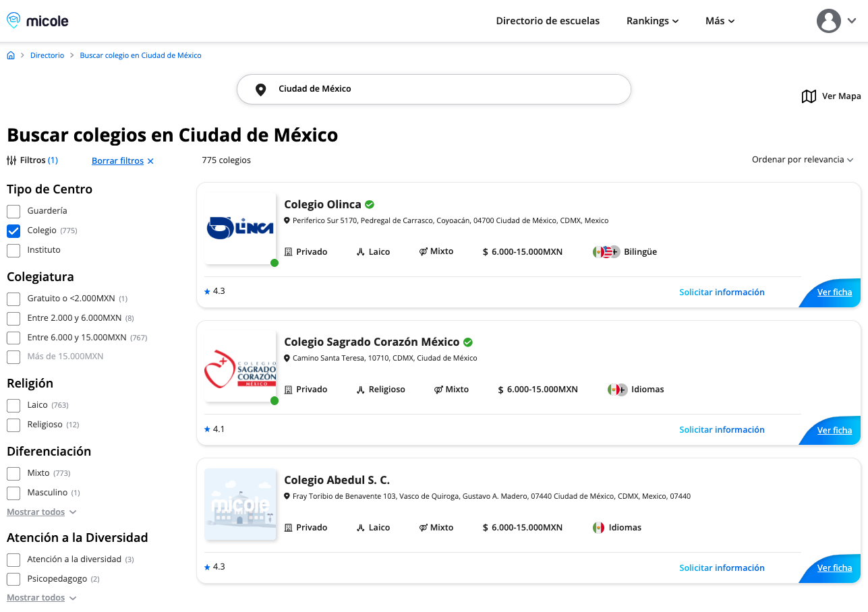Click the Ciudad de México search field
The width and height of the screenshot is (868, 612).
434,89
